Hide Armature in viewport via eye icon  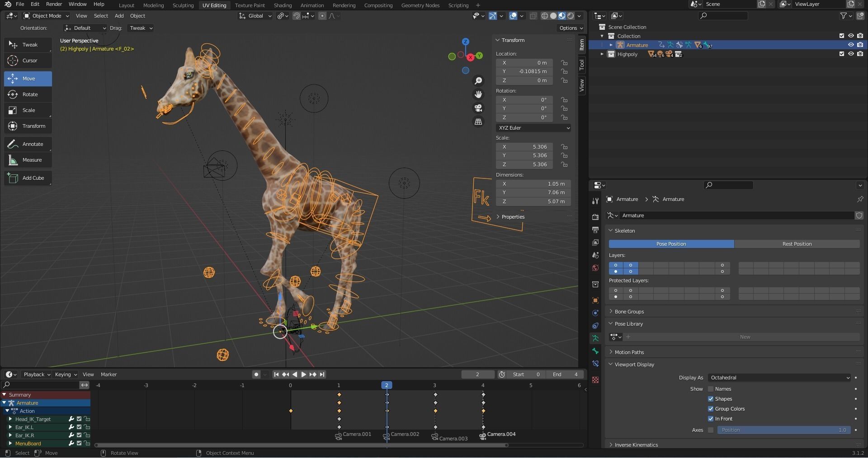click(851, 45)
